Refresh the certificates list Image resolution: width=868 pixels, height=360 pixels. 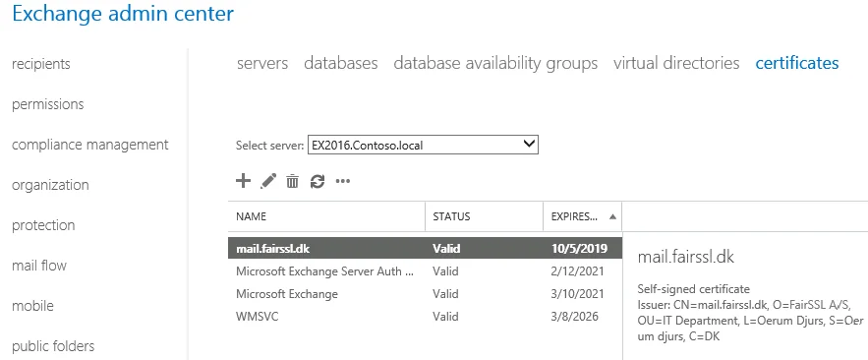click(318, 181)
